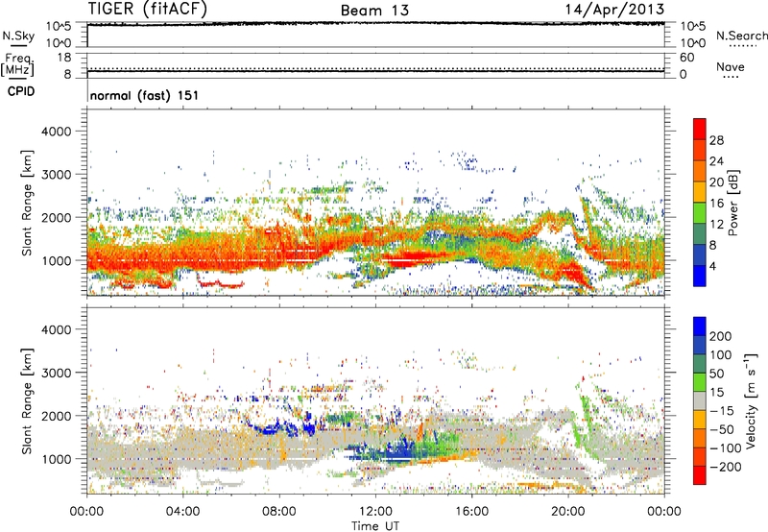Click the Nave legend label

(x=731, y=67)
